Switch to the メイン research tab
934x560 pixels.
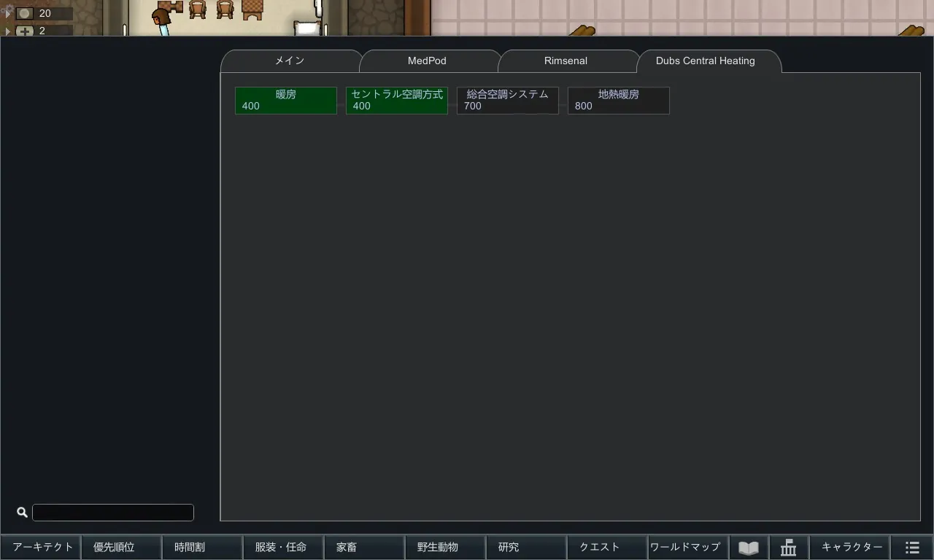click(x=290, y=61)
